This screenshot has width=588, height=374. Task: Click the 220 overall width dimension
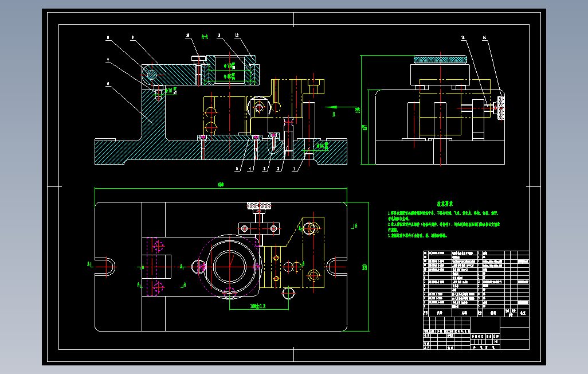[364, 267]
